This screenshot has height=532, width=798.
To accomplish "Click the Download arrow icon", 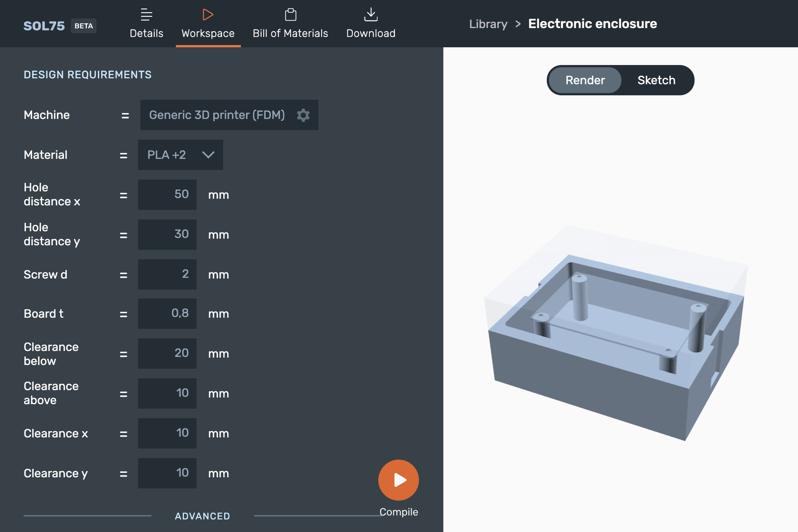I will point(371,15).
